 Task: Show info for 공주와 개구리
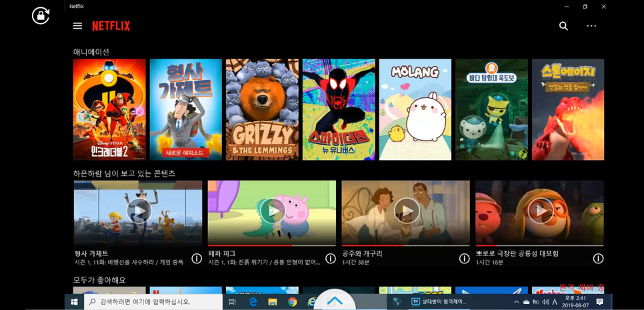[465, 258]
